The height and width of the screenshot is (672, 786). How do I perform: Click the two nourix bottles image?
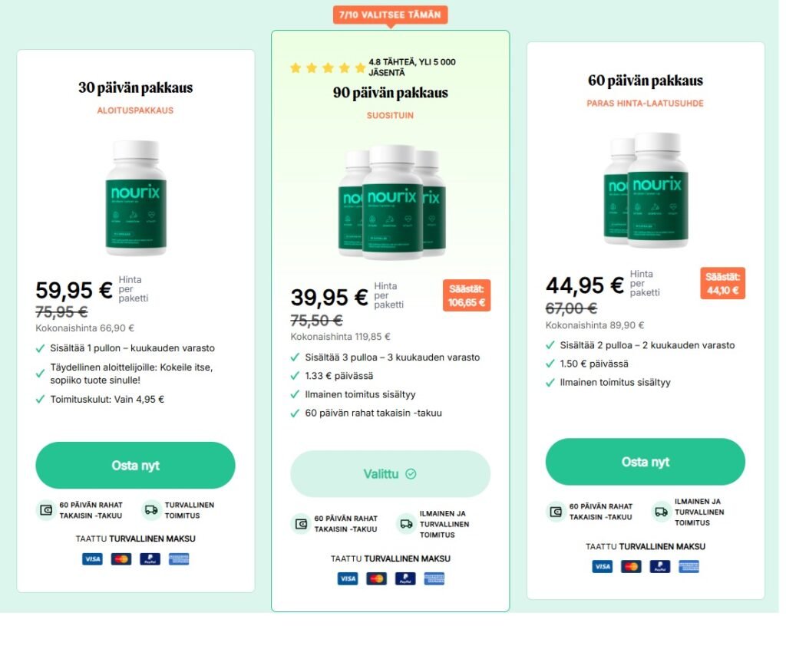point(646,190)
